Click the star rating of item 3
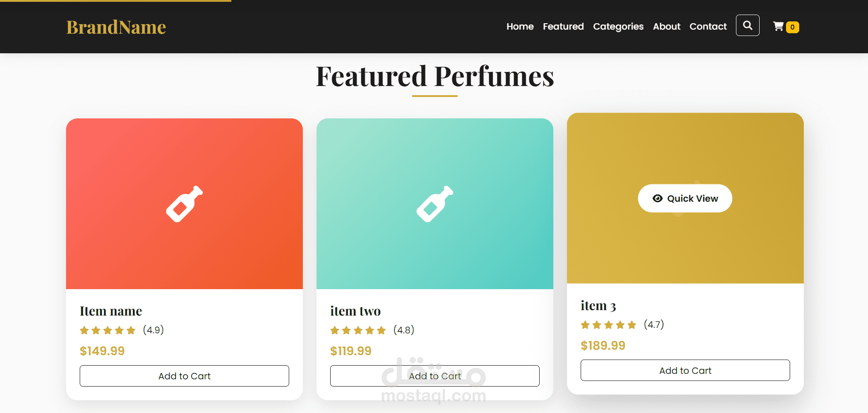This screenshot has width=868, height=413. coord(608,325)
